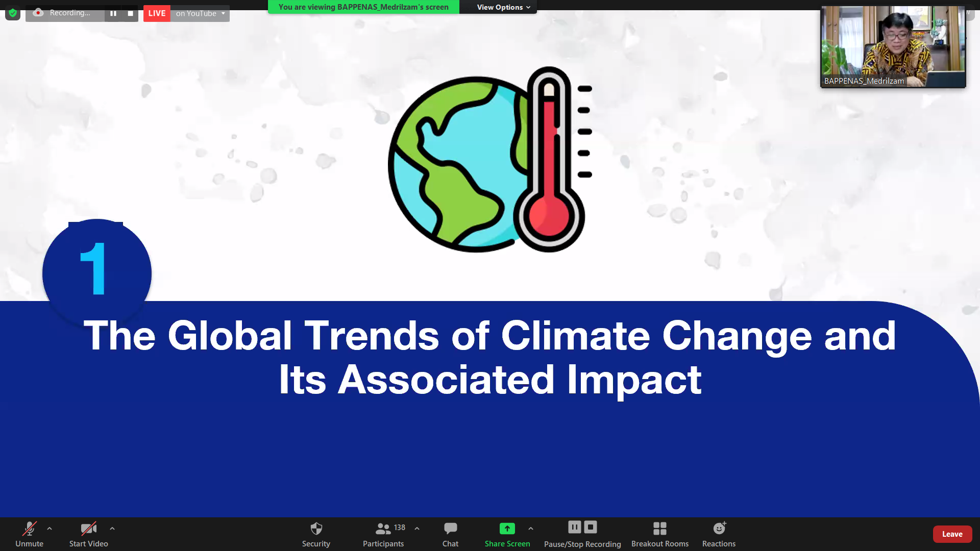The width and height of the screenshot is (980, 551).
Task: Pause recording from the bottom toolbar
Action: tap(575, 527)
